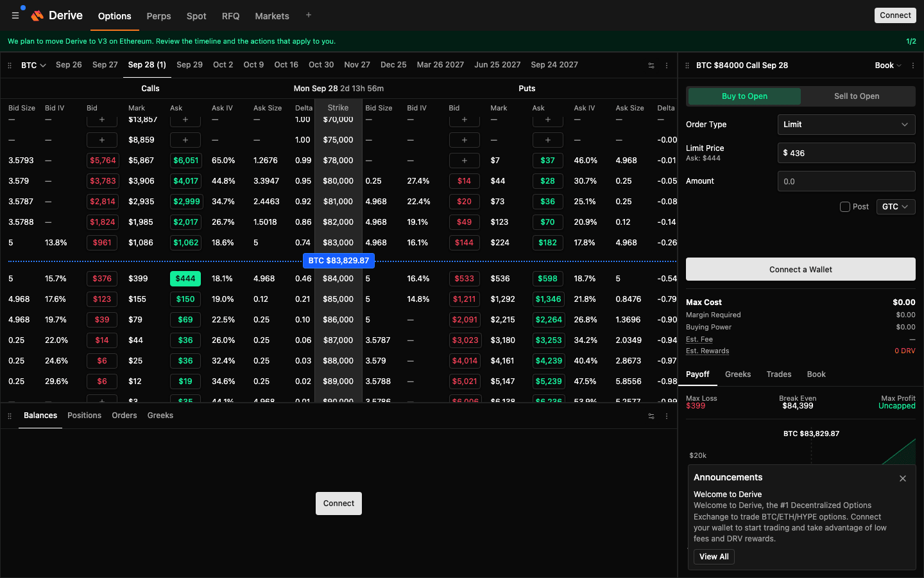
Task: Add put bid at $75,000 strike
Action: pyautogui.click(x=465, y=140)
